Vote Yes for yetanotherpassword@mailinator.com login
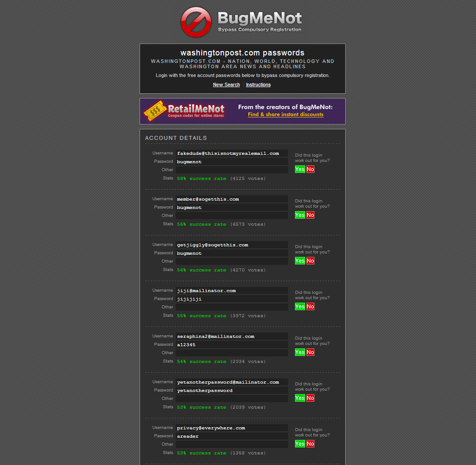This screenshot has height=465, width=476. point(300,398)
